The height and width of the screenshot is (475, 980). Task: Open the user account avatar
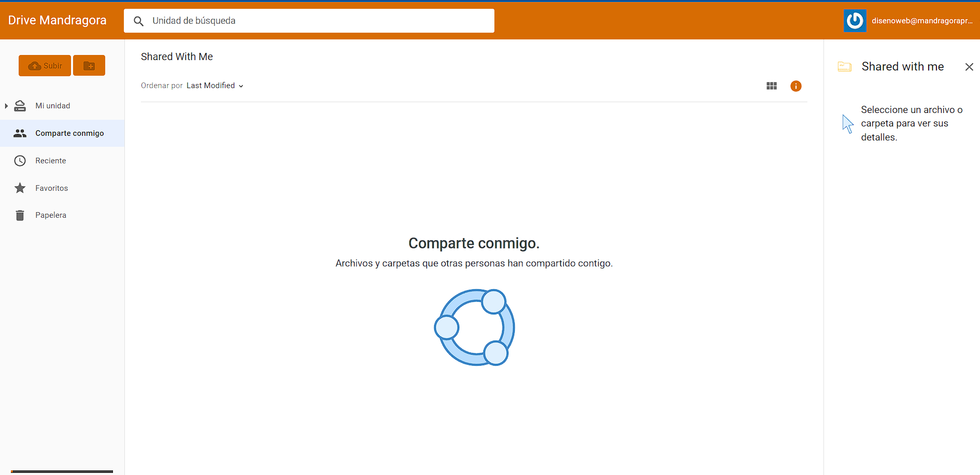pyautogui.click(x=855, y=20)
